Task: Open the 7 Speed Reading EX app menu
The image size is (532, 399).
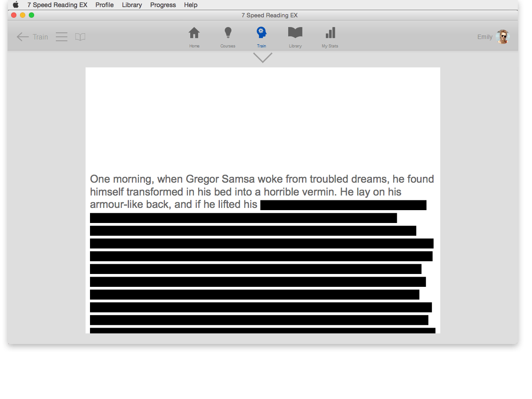Action: tap(57, 5)
